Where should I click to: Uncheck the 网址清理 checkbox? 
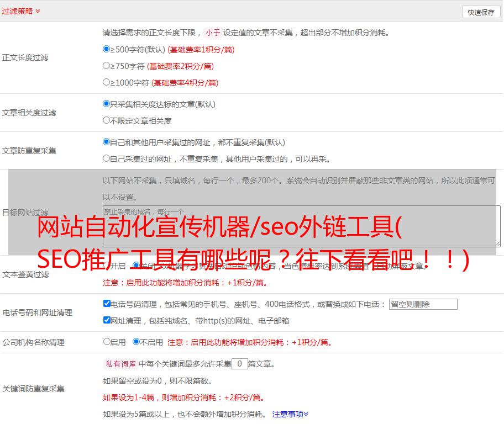click(107, 320)
